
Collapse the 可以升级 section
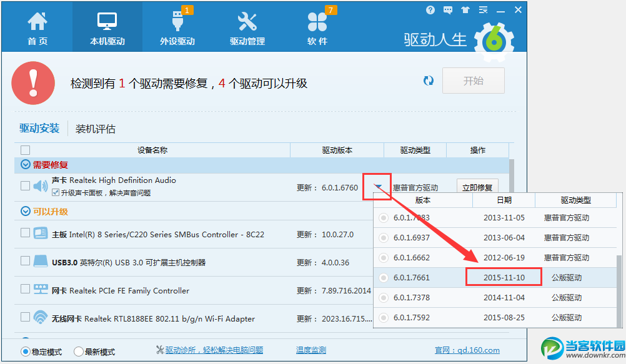point(26,211)
